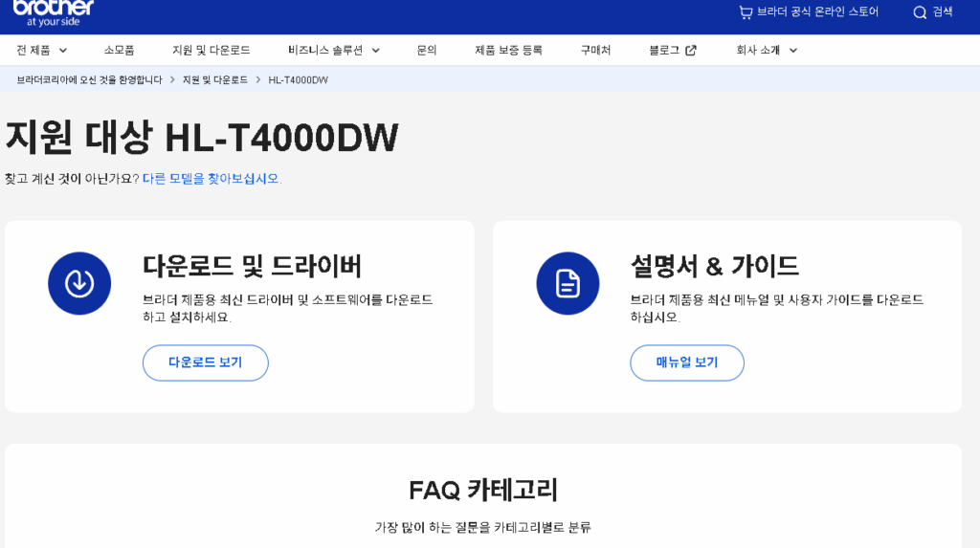Click the 비즈니스 솔루션 menu label

[325, 50]
